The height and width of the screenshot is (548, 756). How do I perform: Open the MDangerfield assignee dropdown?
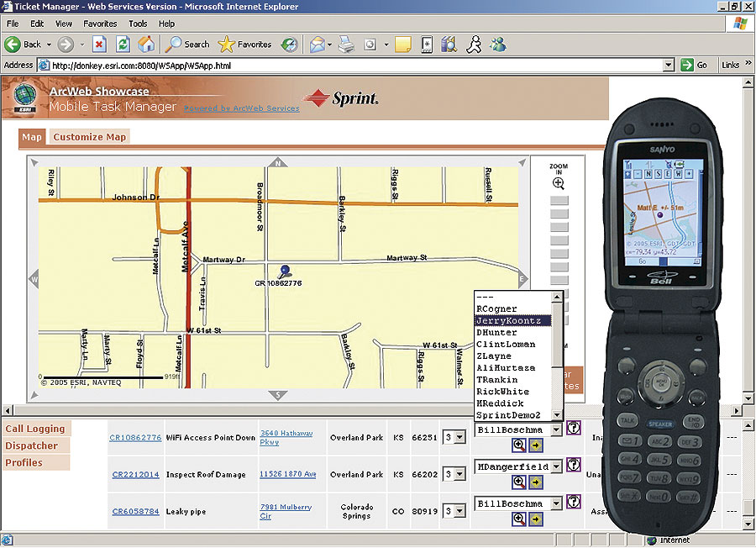coord(556,466)
